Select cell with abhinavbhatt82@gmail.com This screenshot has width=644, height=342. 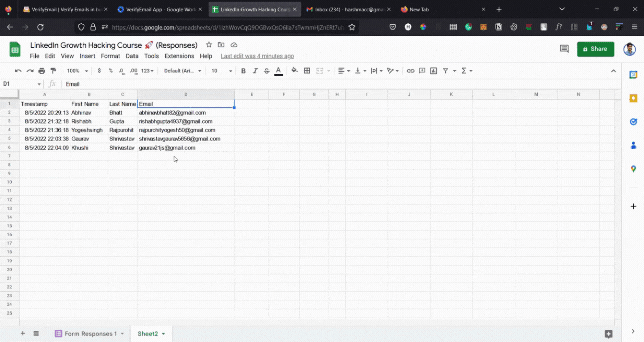click(186, 113)
